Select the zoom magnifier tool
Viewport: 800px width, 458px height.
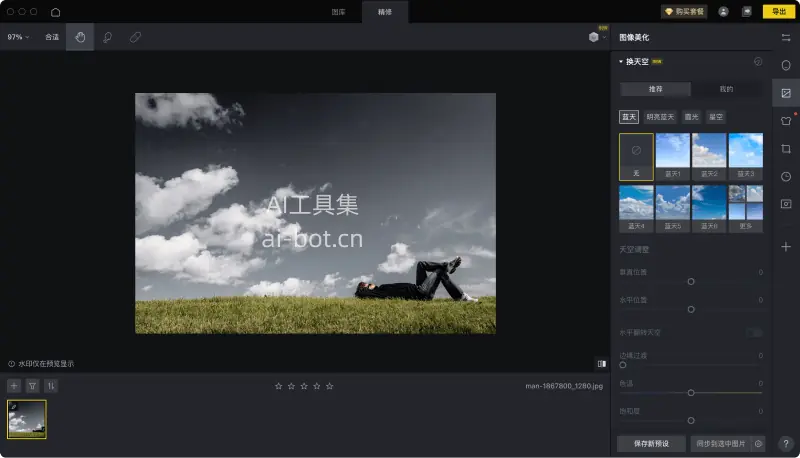click(x=108, y=37)
